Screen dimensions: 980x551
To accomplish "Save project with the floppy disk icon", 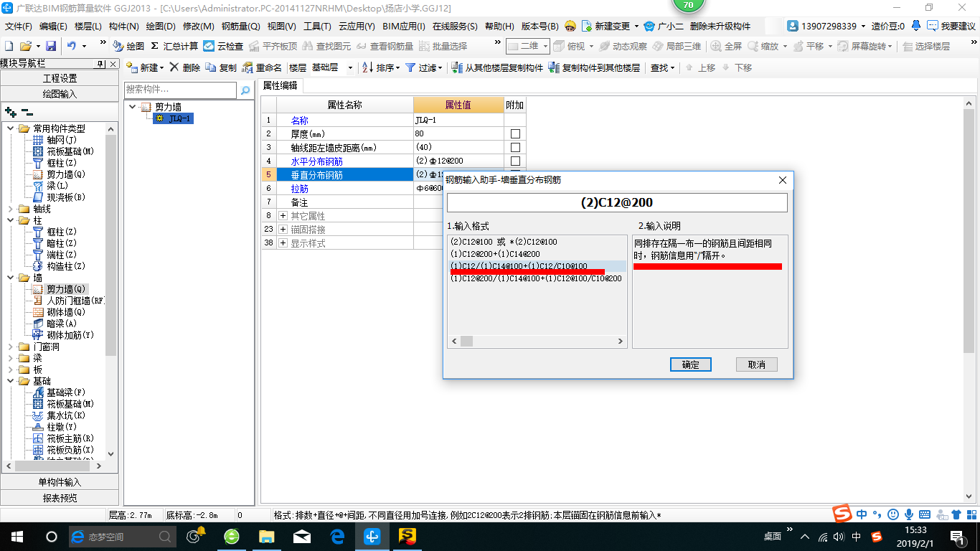I will click(x=51, y=46).
